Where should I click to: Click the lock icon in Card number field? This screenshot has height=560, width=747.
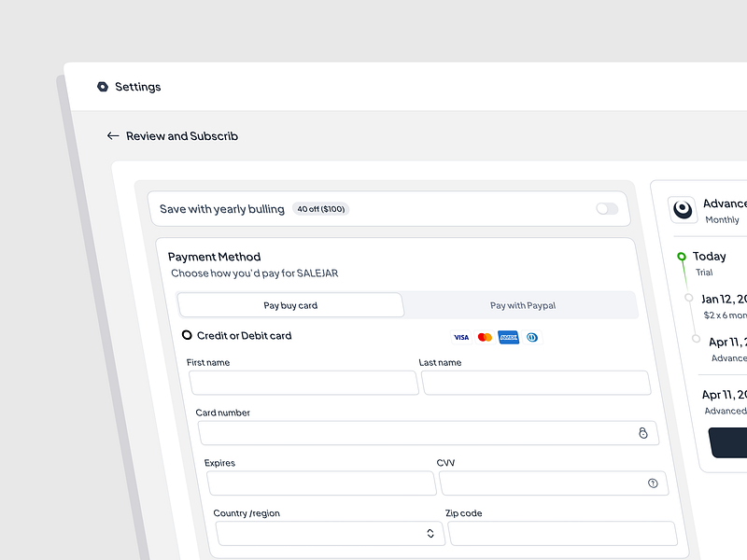[642, 433]
